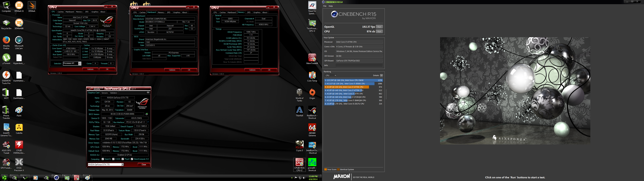Click Validate in CPU-Z Memory window
The width and height of the screenshot is (644, 181).
pyautogui.click(x=252, y=70)
